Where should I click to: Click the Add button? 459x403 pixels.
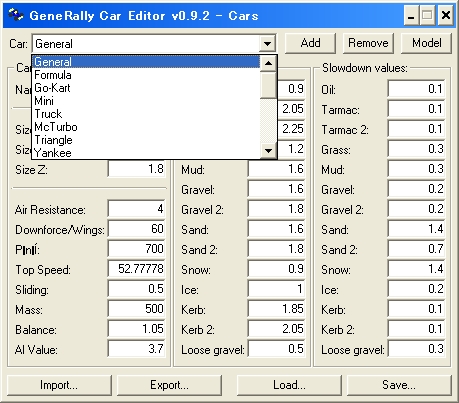310,43
